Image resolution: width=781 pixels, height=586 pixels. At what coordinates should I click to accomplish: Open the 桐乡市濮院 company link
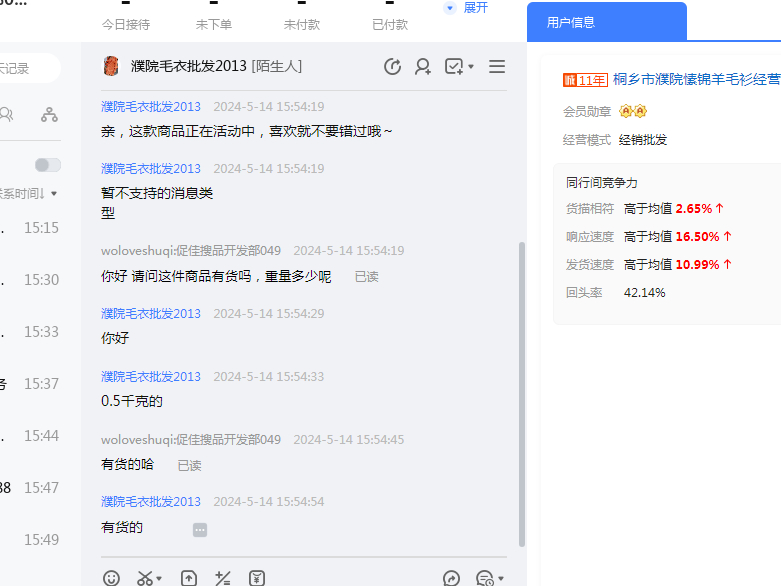pos(696,80)
